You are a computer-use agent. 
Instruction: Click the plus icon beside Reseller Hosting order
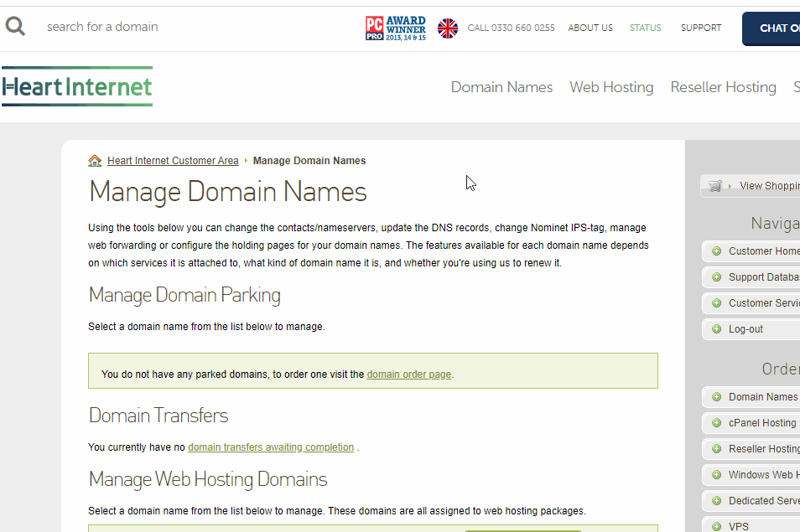tap(716, 449)
